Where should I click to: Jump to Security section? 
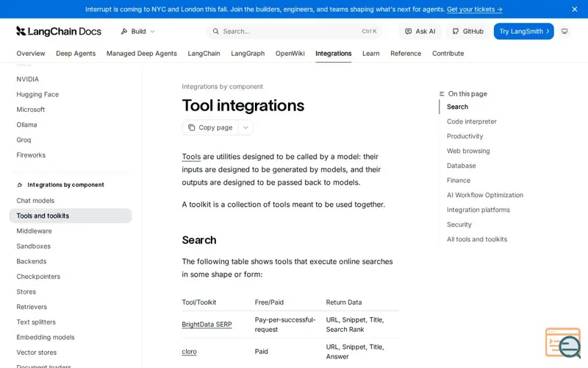coord(459,224)
